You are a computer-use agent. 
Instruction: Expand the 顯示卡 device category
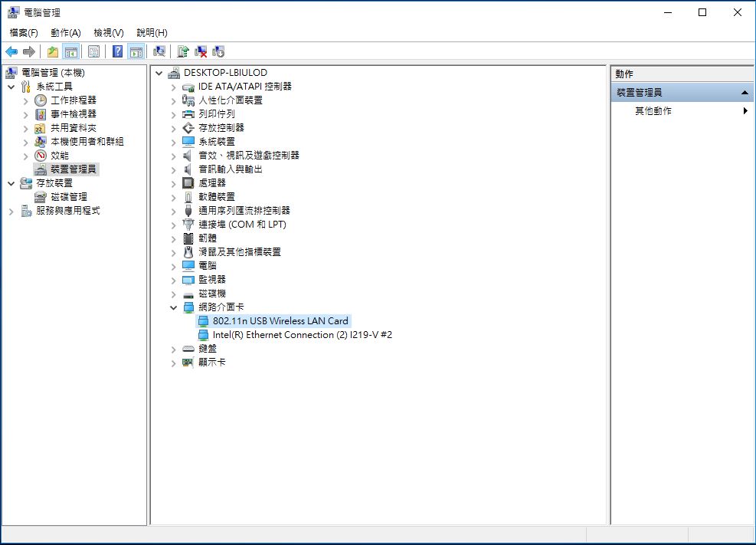coord(174,363)
